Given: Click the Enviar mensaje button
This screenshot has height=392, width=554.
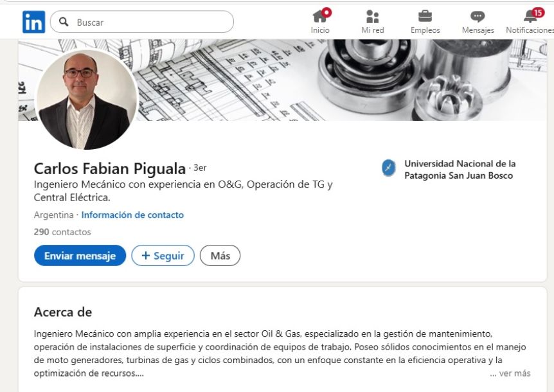Looking at the screenshot, I should (80, 255).
